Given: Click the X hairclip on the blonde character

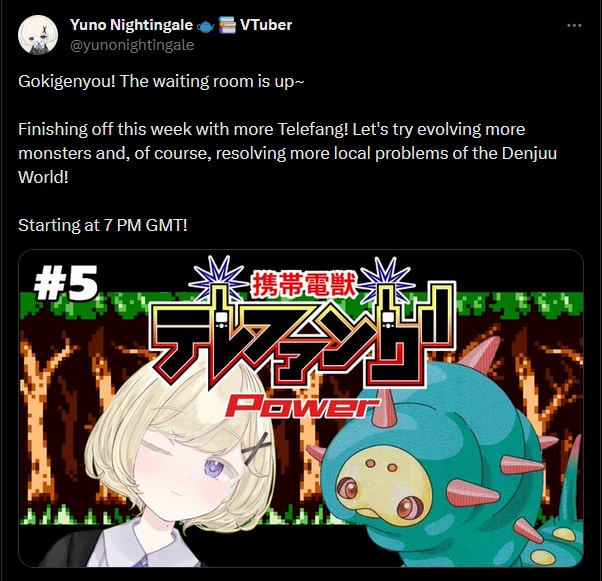Looking at the screenshot, I should pyautogui.click(x=257, y=446).
